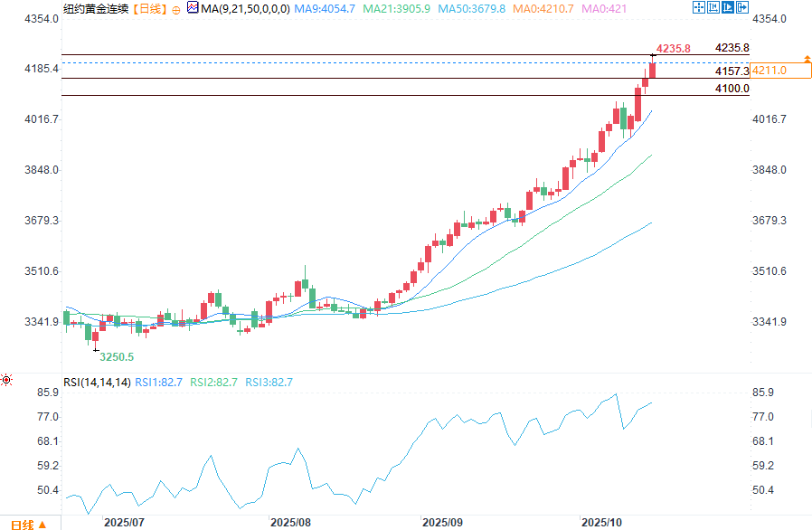Open the RSI(14,14,14) indicator settings
The image size is (812, 530).
[x=97, y=383]
